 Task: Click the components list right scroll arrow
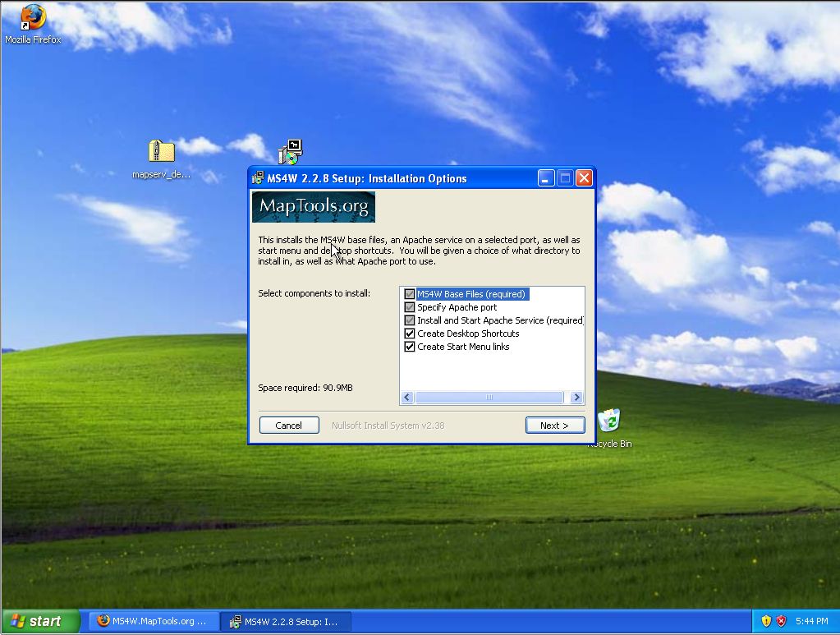point(576,398)
